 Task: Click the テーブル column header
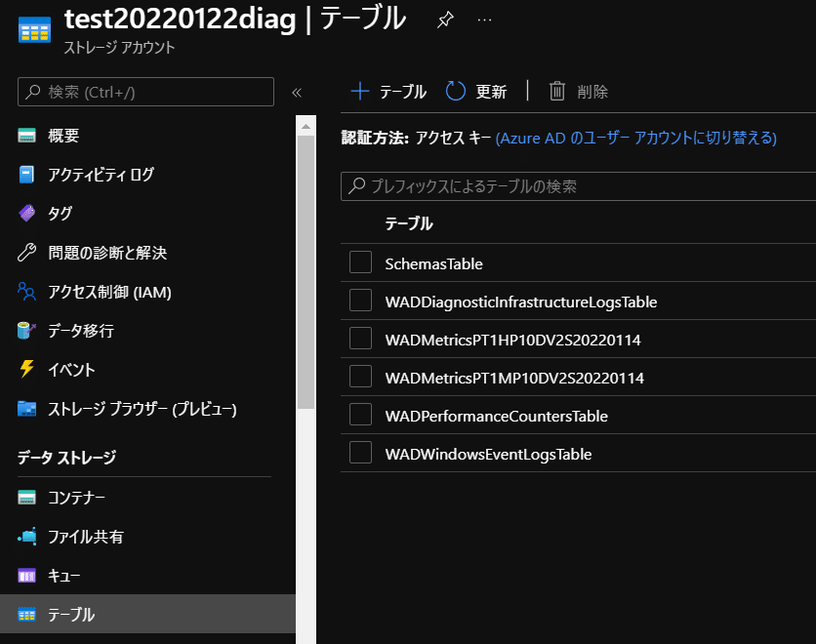(x=409, y=223)
